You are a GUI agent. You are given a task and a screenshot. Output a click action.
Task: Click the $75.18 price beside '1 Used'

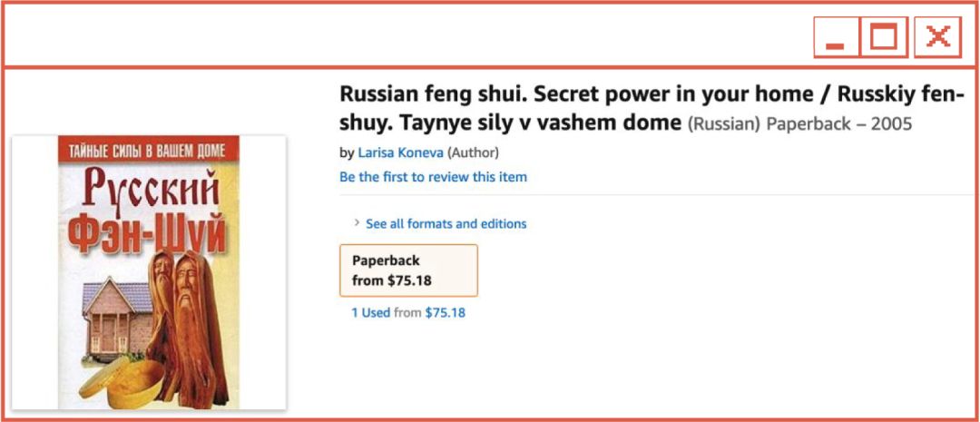pos(445,312)
